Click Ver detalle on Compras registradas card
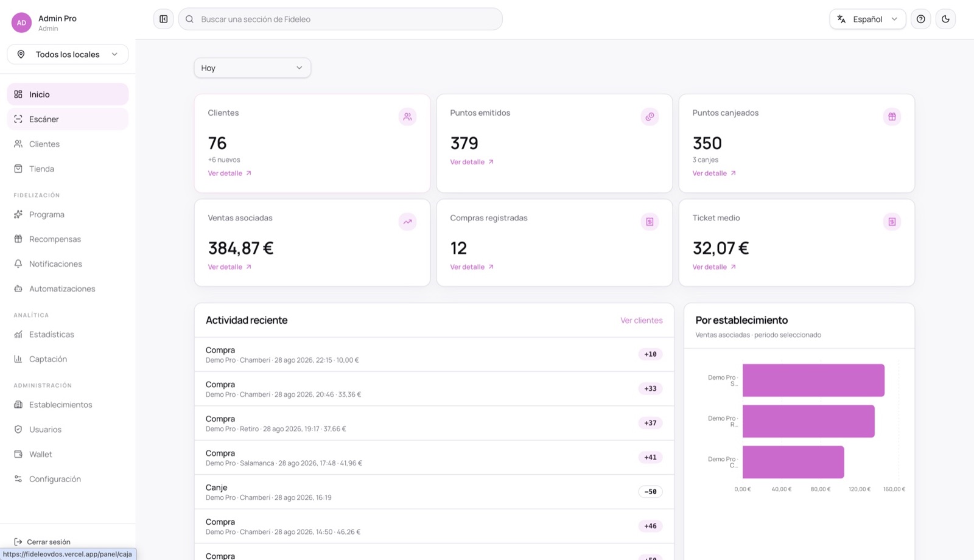This screenshot has height=560, width=974. click(472, 267)
